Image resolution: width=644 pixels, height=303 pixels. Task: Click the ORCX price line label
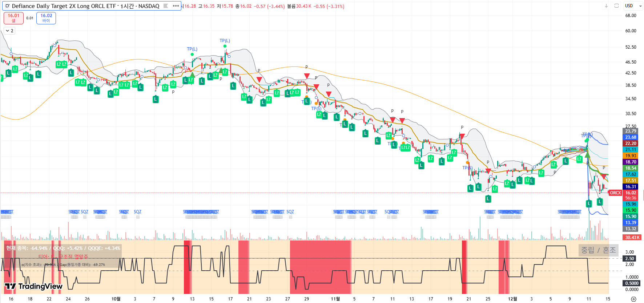(x=615, y=193)
